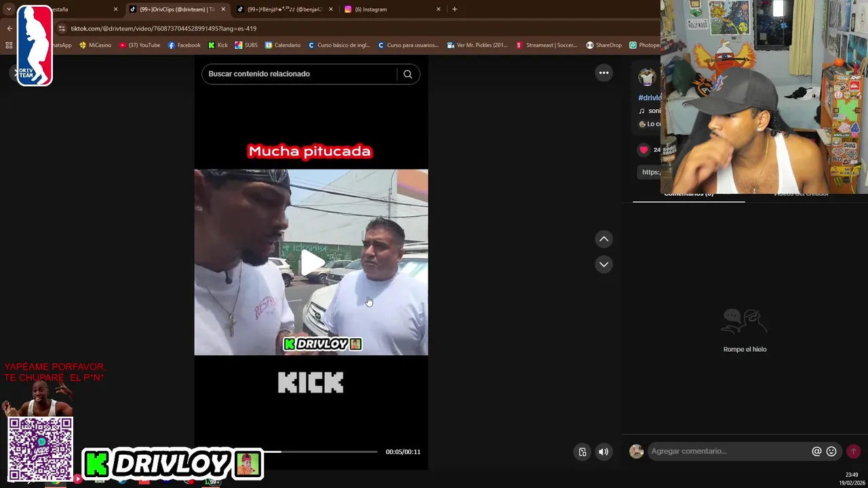The image size is (868, 488).
Task: Click the site info icon in address bar
Action: (x=62, y=28)
